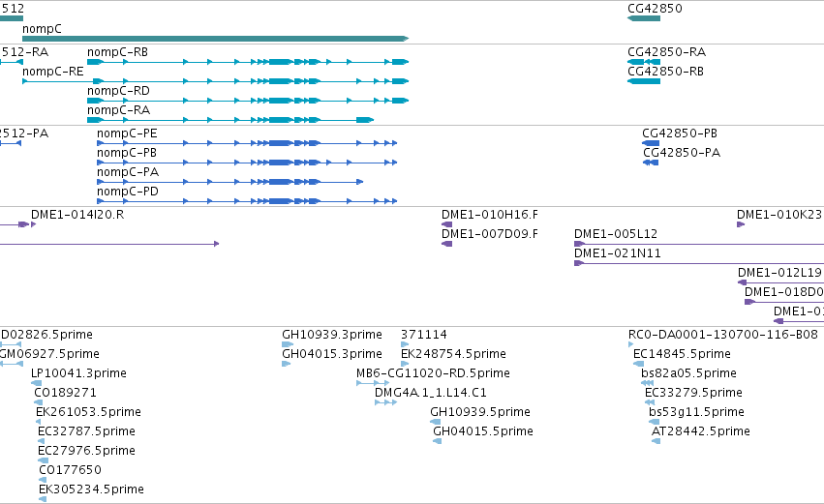Click GH10939.3prime EST label
The image size is (824, 504).
[x=332, y=335]
